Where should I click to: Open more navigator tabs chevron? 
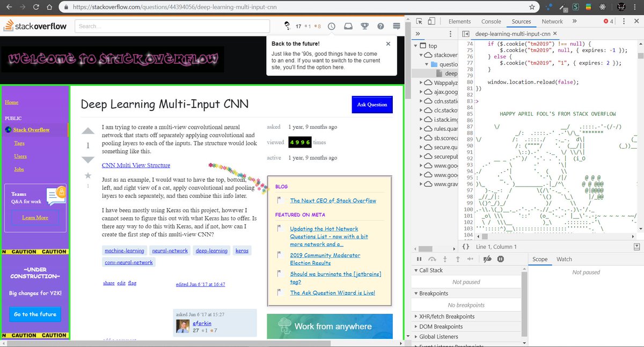418,34
